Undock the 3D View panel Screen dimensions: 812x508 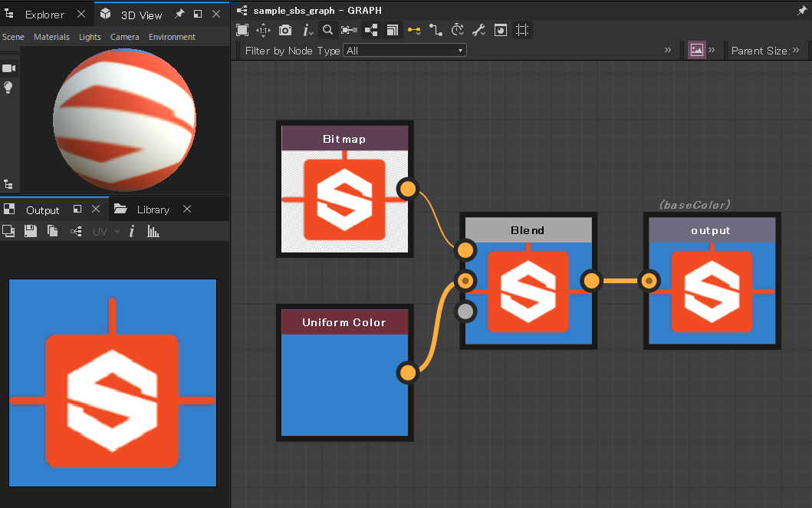[x=198, y=14]
